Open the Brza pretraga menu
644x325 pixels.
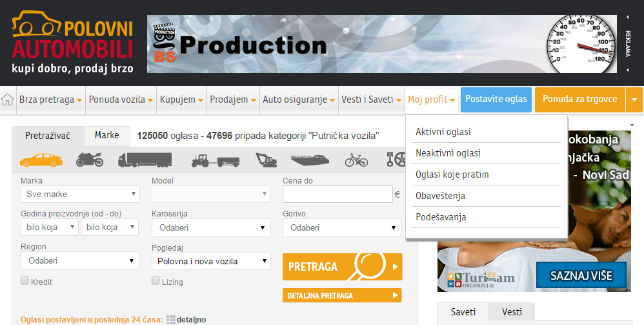[50, 100]
